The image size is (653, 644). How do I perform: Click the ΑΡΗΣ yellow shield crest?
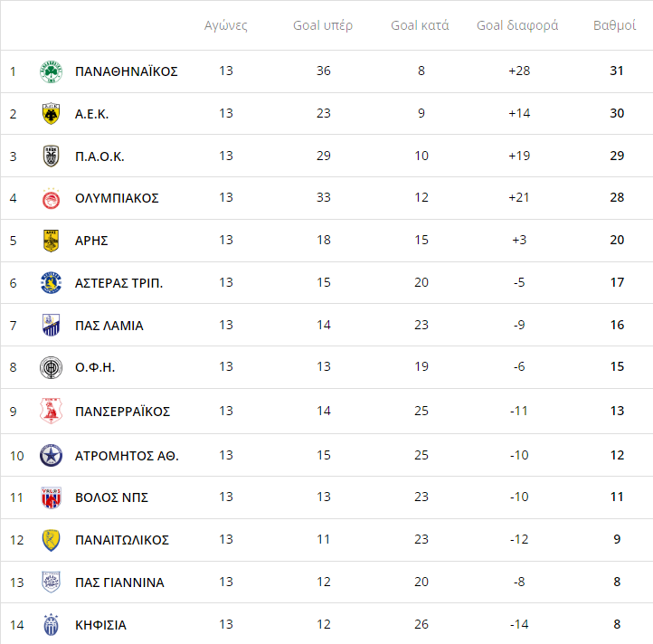51,241
